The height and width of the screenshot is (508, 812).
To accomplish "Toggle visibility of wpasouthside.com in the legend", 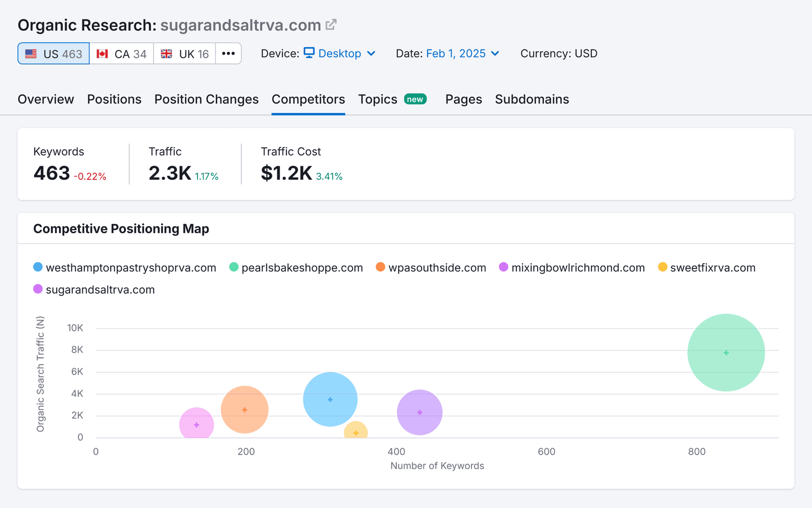I will click(380, 267).
